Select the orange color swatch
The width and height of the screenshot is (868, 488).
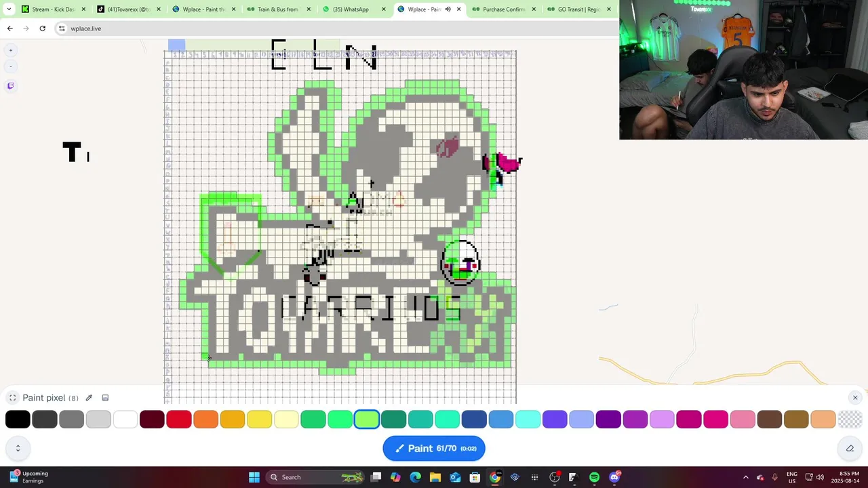tap(205, 420)
